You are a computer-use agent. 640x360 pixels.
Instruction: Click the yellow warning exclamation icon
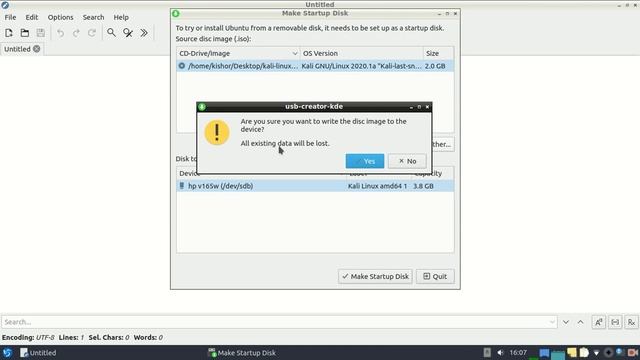(217, 133)
